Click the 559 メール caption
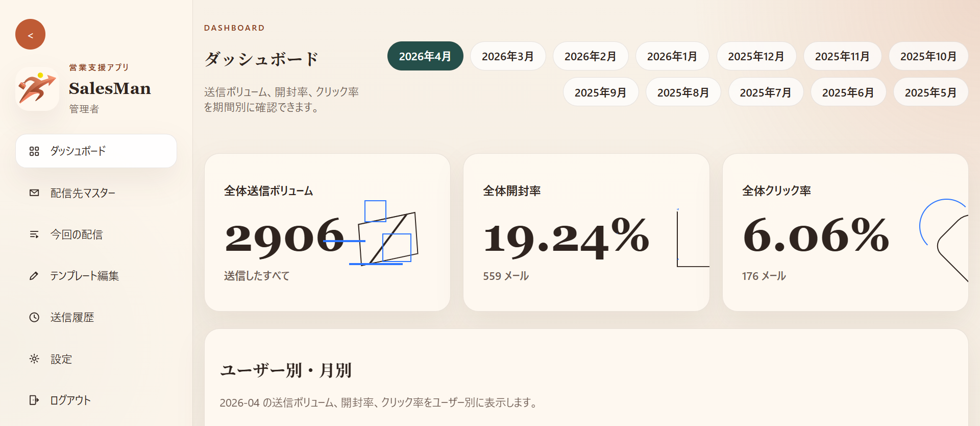The width and height of the screenshot is (980, 426). coord(506,276)
